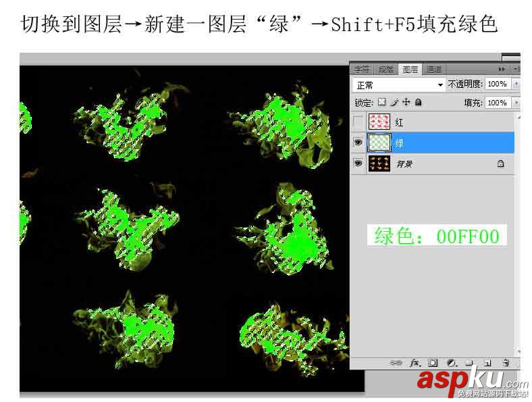Viewport: 532px width, 402px height.
Task: Click the 填充 fill value field
Action: click(x=498, y=103)
